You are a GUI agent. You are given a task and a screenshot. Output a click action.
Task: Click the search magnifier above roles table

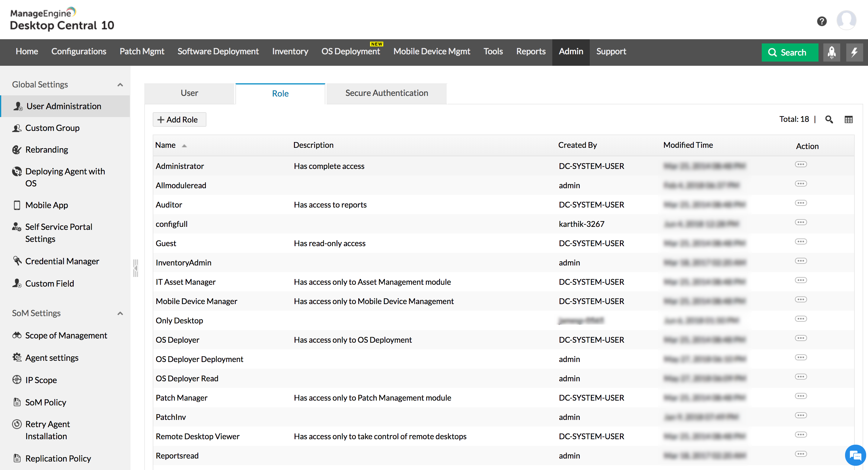tap(829, 119)
